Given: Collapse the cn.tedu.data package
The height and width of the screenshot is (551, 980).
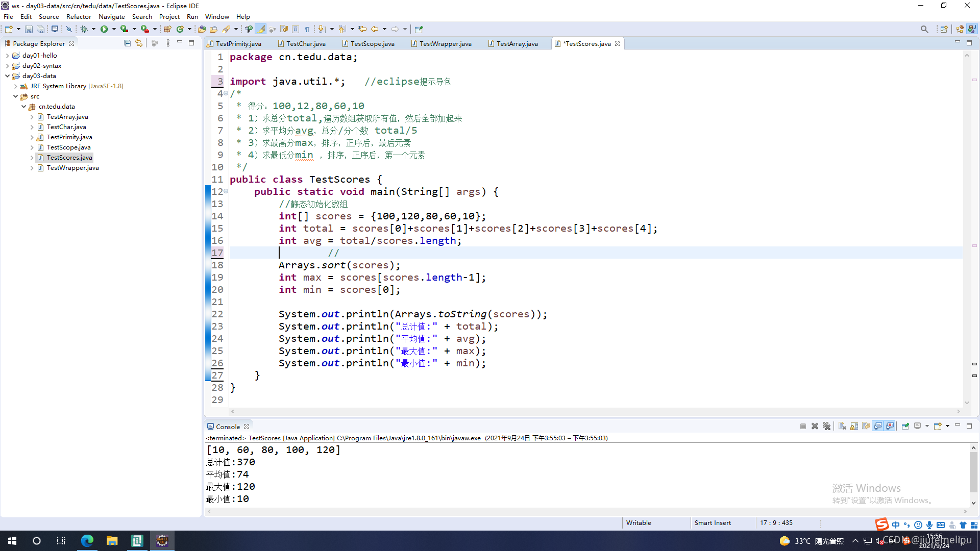Looking at the screenshot, I should tap(23, 107).
